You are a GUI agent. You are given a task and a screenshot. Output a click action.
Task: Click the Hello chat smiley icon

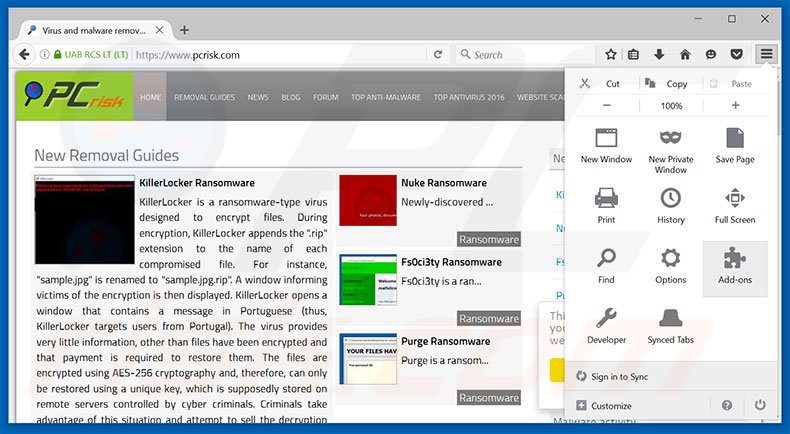[711, 54]
